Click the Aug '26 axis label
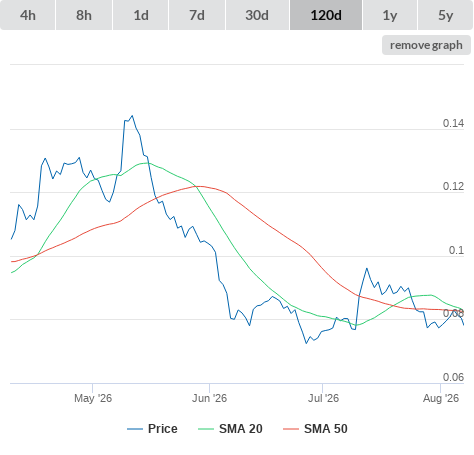The height and width of the screenshot is (455, 474). pyautogui.click(x=441, y=398)
